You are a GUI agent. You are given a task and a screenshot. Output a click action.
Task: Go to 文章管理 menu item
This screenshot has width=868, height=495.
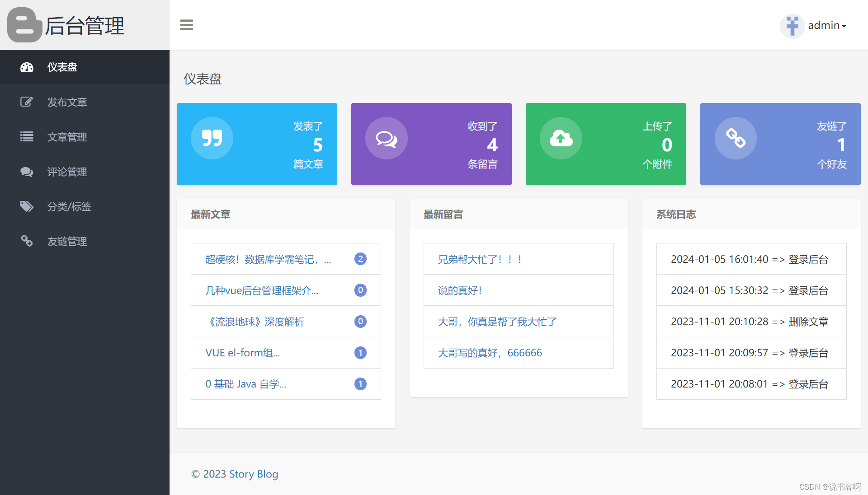pos(85,137)
